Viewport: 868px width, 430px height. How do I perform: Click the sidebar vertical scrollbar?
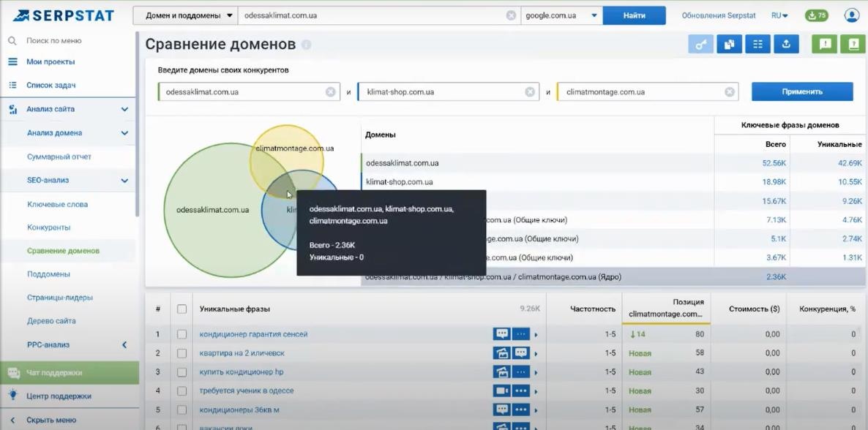(x=137, y=124)
